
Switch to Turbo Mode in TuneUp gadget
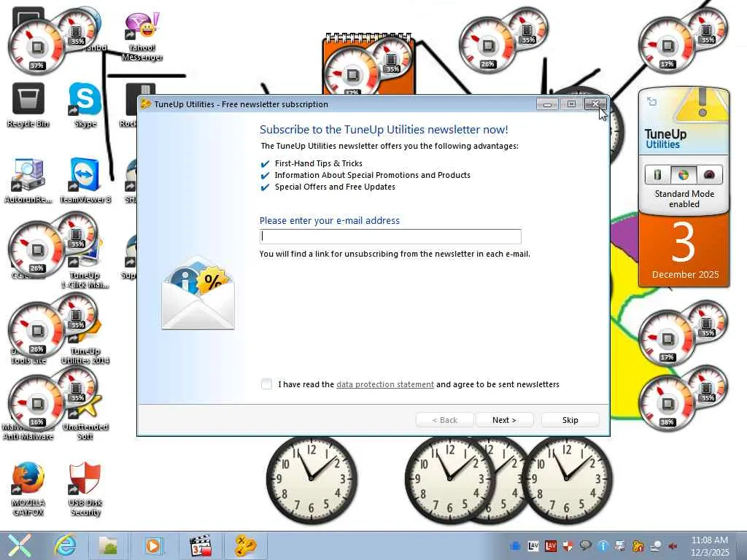point(709,175)
